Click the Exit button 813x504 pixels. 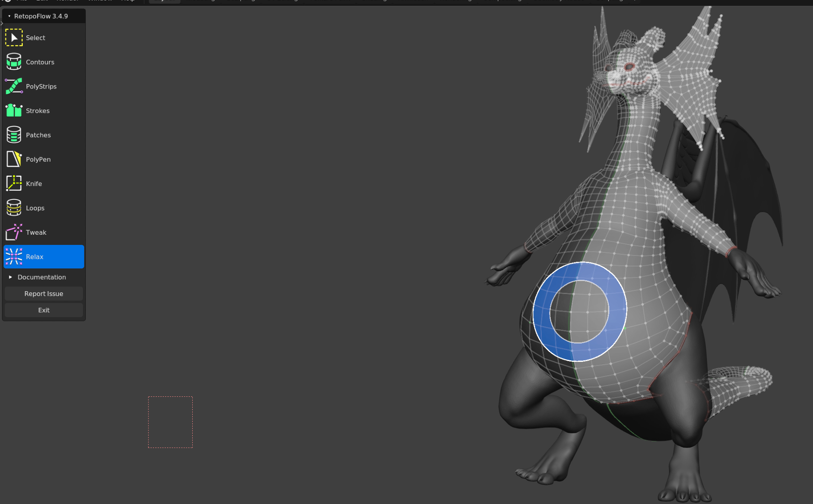[44, 310]
